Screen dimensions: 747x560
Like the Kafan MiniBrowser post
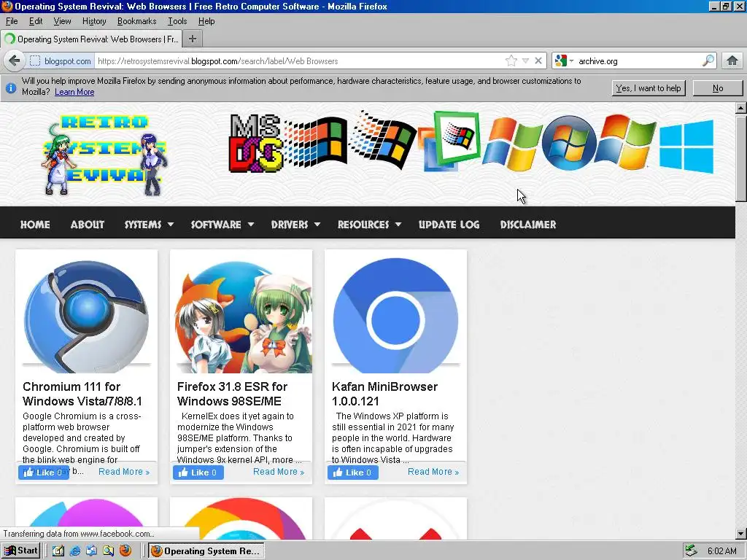tap(353, 472)
